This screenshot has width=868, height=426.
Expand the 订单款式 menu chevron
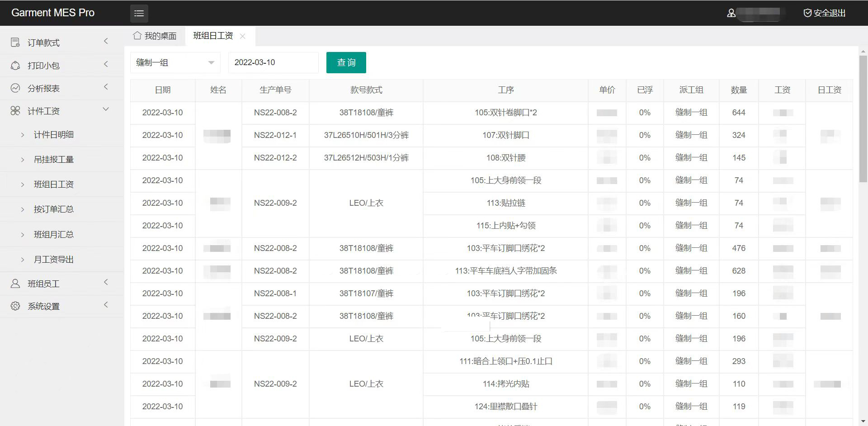coord(106,41)
